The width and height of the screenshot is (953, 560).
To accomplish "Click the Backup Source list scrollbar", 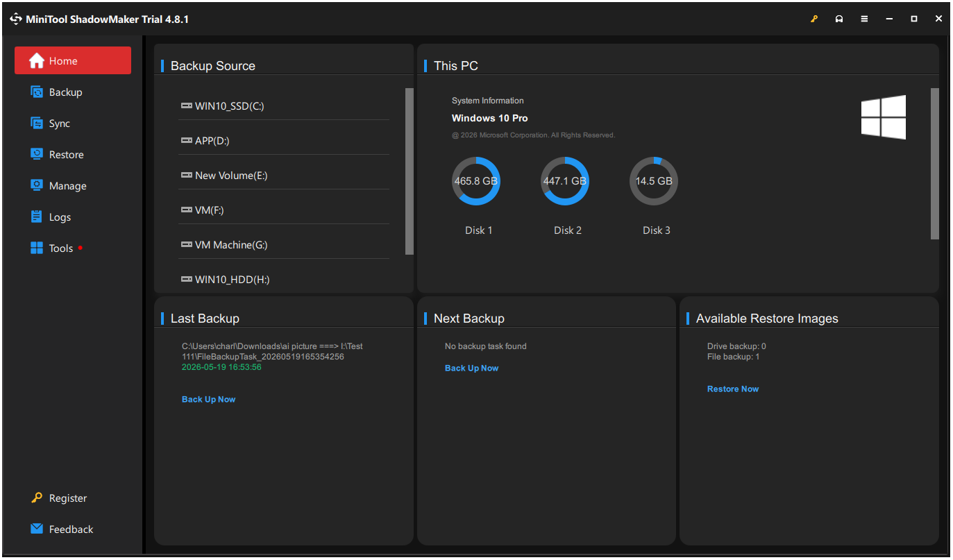I will coord(410,171).
